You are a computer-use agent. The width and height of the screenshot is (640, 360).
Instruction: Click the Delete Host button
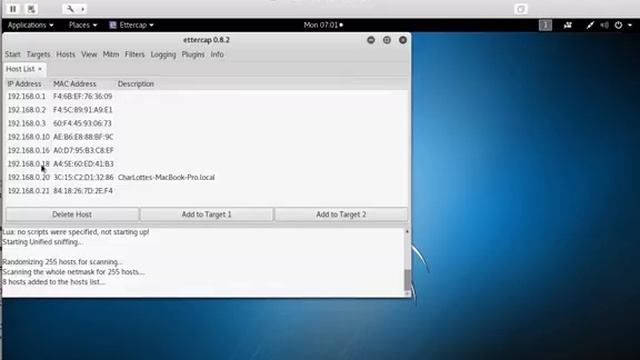point(72,214)
